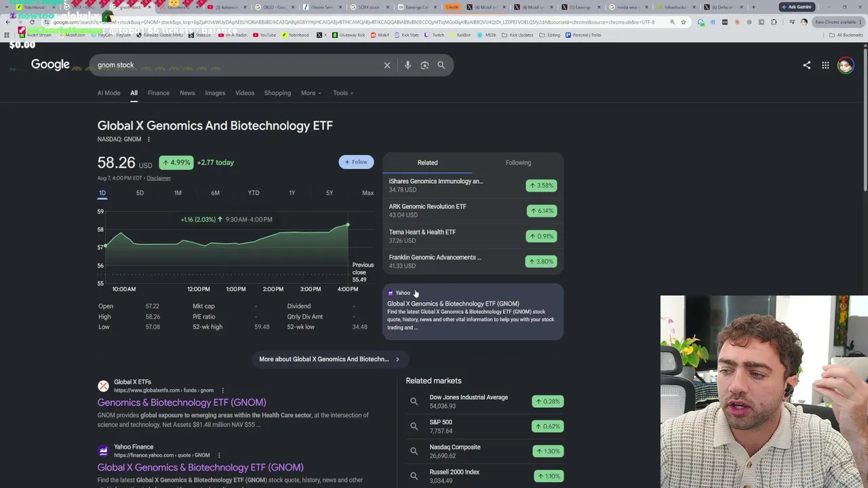The width and height of the screenshot is (868, 488).
Task: Open Genomics & Biotechnology ETF (GNOM) result
Action: 182,403
